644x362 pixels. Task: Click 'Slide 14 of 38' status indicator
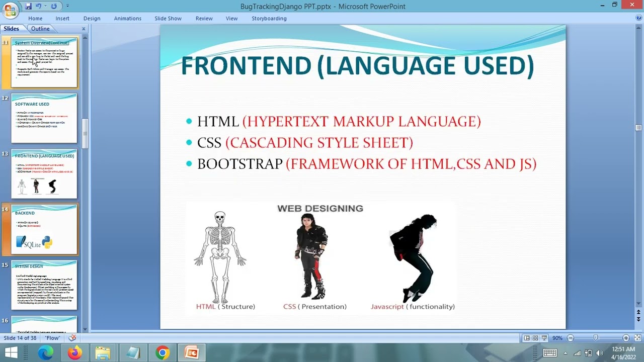20,338
